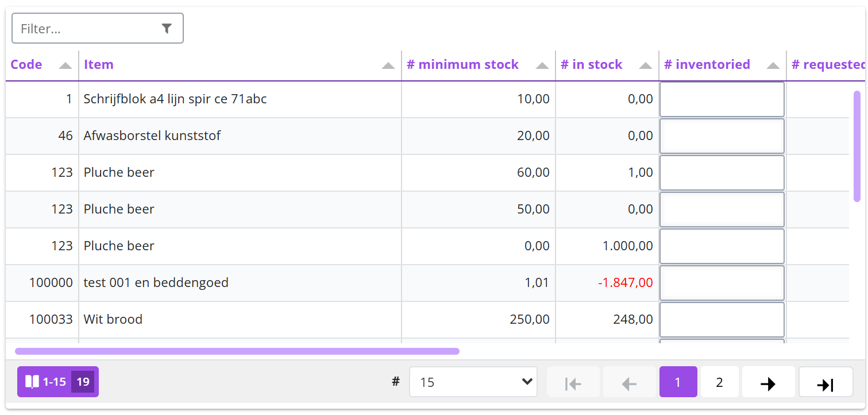
Task: Select the item Schrijfblok a4 lijn spir ce 71abc
Action: tap(175, 99)
